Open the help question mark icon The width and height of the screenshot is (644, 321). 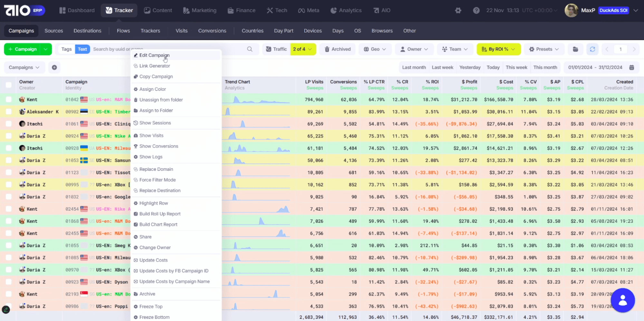pyautogui.click(x=476, y=10)
